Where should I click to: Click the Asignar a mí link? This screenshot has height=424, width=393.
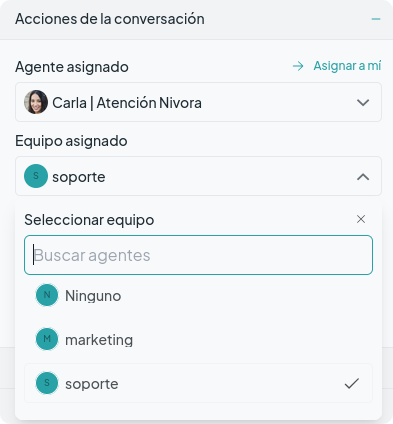(x=347, y=66)
